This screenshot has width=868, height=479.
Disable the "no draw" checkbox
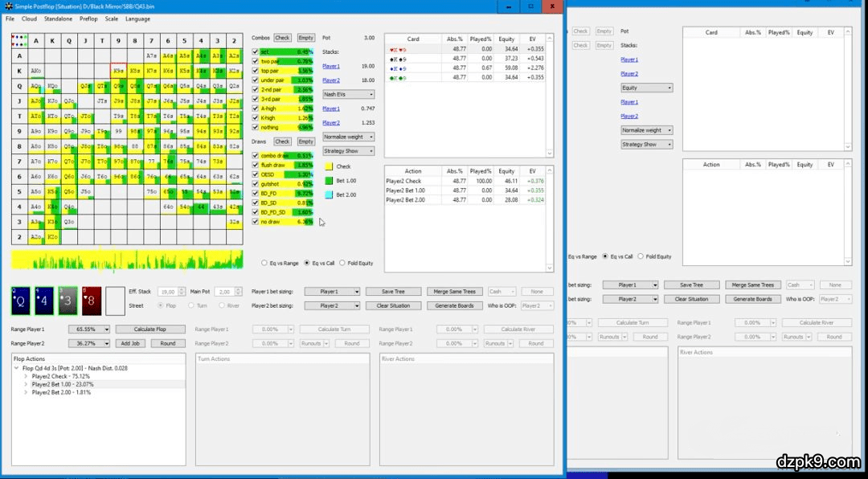coord(256,222)
